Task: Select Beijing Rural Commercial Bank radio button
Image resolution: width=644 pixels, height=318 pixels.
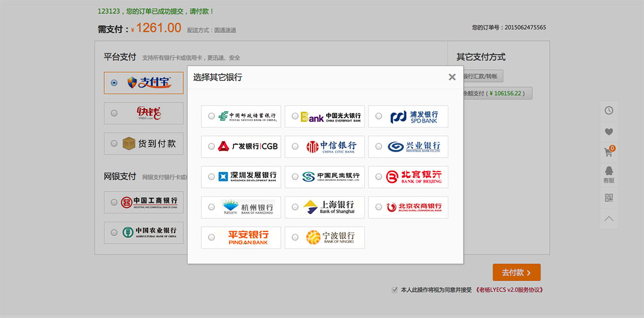Action: coord(379,207)
